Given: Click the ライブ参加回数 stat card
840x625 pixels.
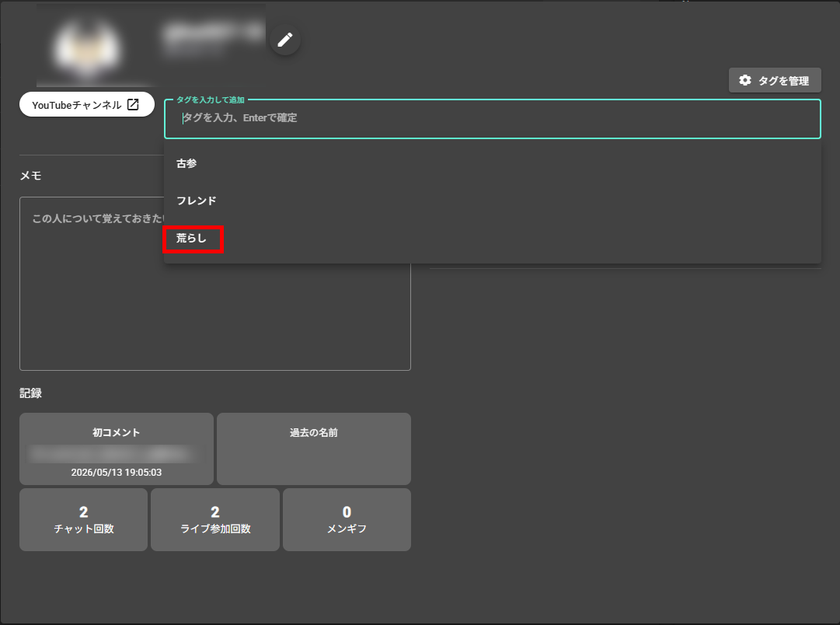Looking at the screenshot, I should [215, 519].
